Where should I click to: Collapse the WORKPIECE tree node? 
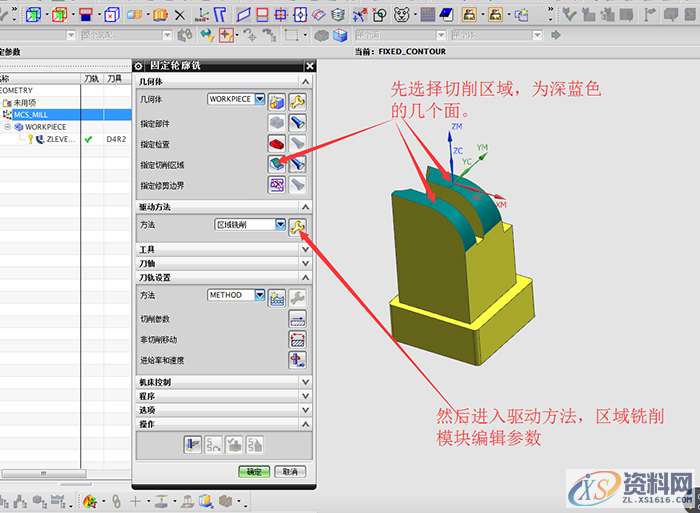coord(7,127)
